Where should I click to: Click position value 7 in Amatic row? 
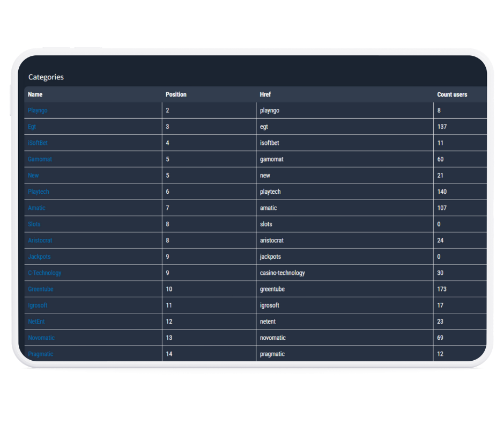(167, 208)
